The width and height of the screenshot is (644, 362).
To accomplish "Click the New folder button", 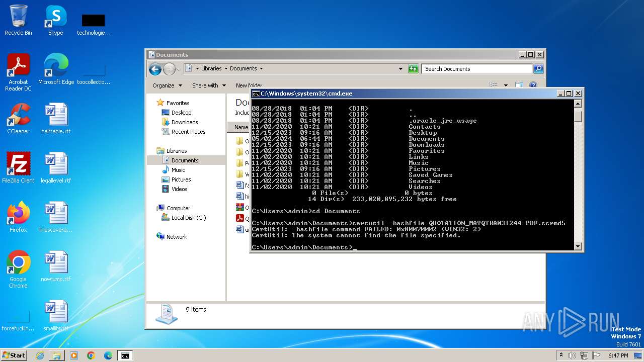I will pyautogui.click(x=249, y=85).
